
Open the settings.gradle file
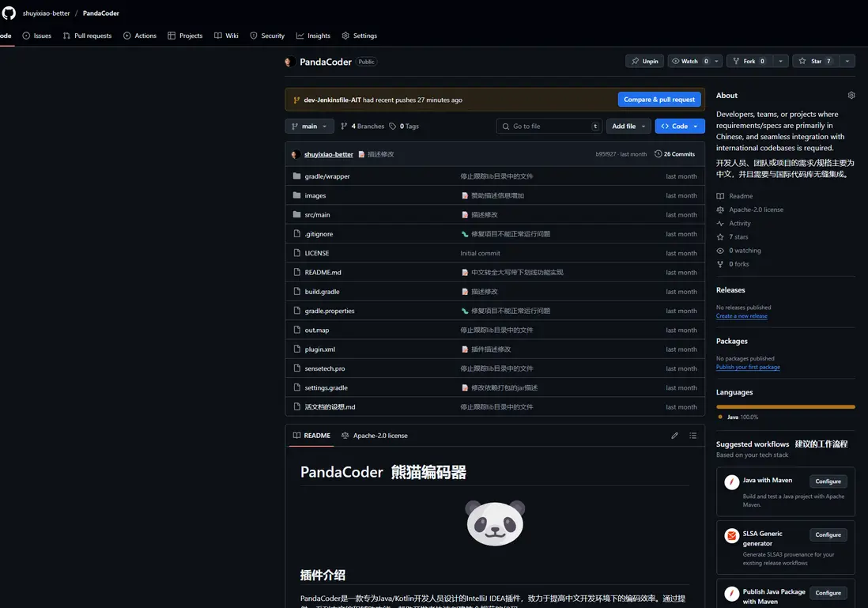click(x=326, y=388)
